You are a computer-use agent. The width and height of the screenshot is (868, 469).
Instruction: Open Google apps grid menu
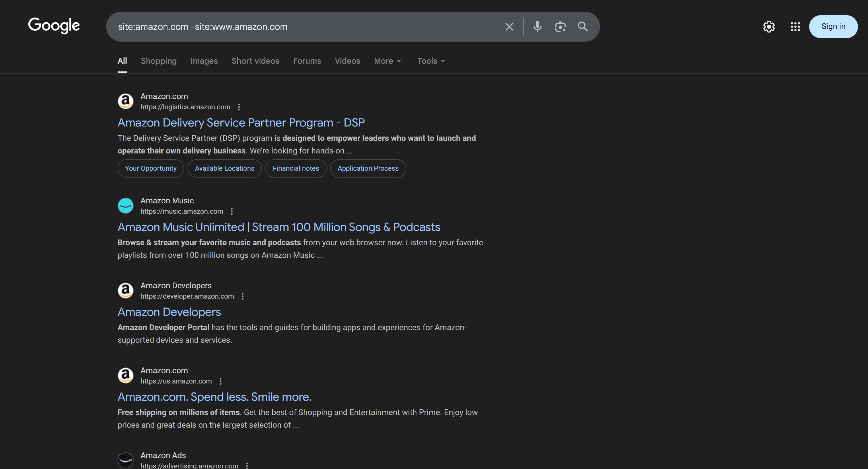pos(795,27)
